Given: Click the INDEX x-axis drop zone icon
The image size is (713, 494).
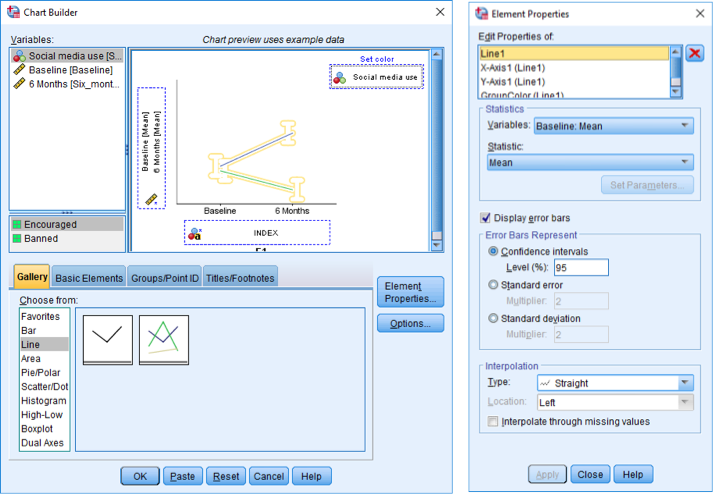Looking at the screenshot, I should click(195, 233).
